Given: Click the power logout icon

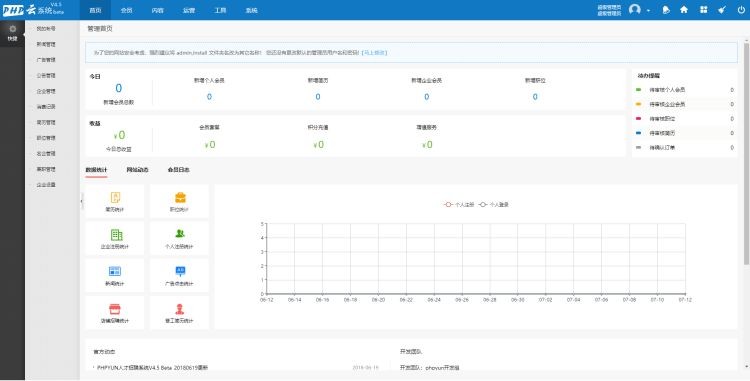Looking at the screenshot, I should (741, 10).
